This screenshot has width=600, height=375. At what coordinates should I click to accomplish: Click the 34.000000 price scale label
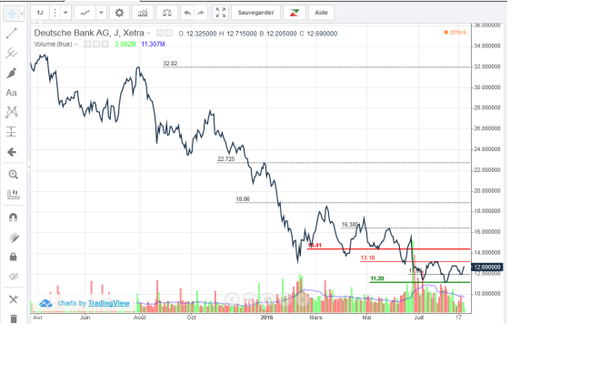click(x=487, y=46)
